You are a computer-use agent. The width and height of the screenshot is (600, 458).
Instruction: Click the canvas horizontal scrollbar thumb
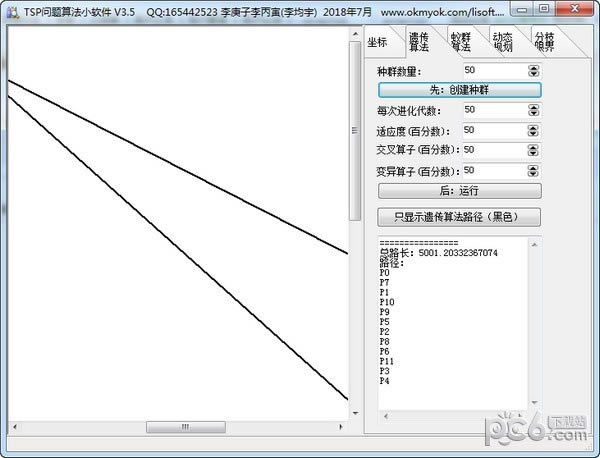[184, 427]
